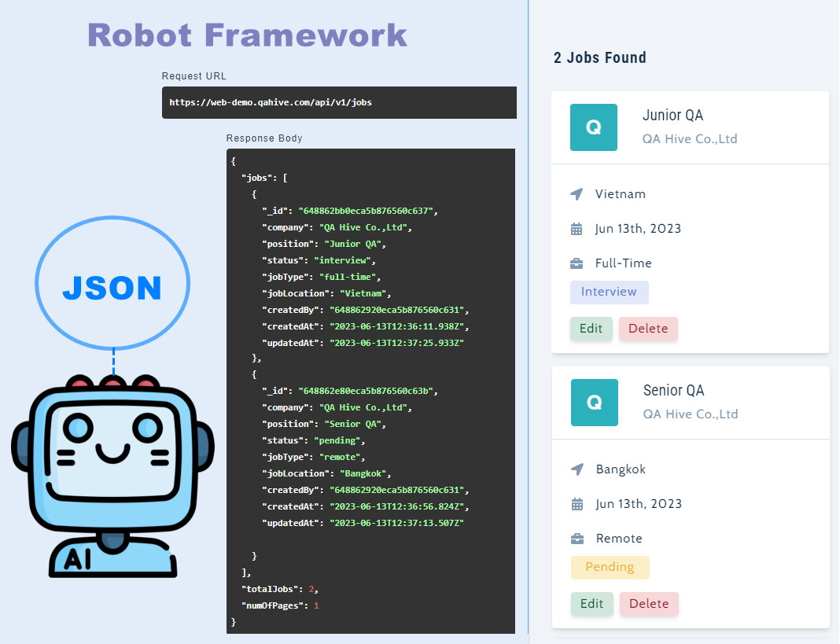Click Delete on the Junior QA card
The height and width of the screenshot is (644, 840).
click(x=648, y=329)
